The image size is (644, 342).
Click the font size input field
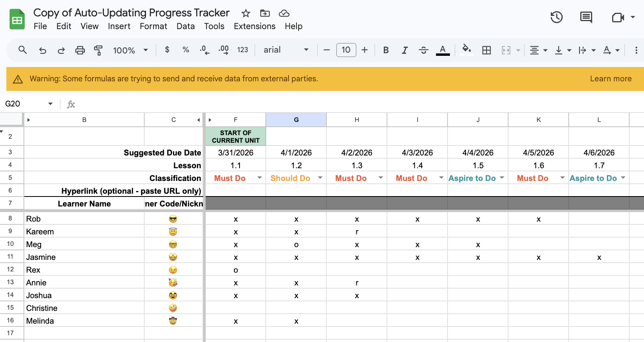tap(346, 50)
